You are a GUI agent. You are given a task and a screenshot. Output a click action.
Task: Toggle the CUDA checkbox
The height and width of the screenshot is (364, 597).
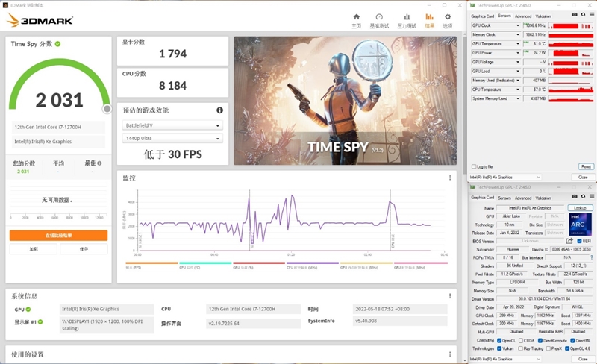(521, 340)
